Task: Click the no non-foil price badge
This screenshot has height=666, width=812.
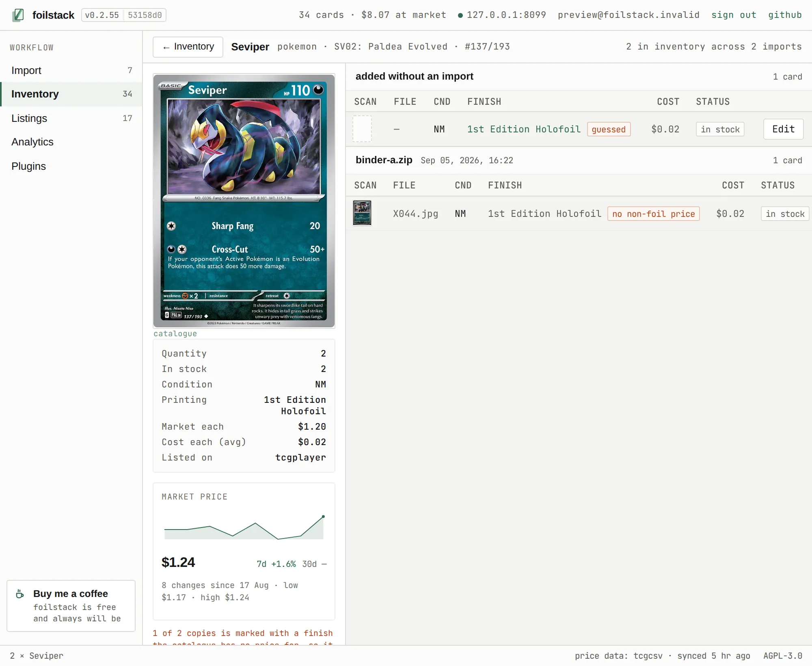Action: click(x=653, y=214)
